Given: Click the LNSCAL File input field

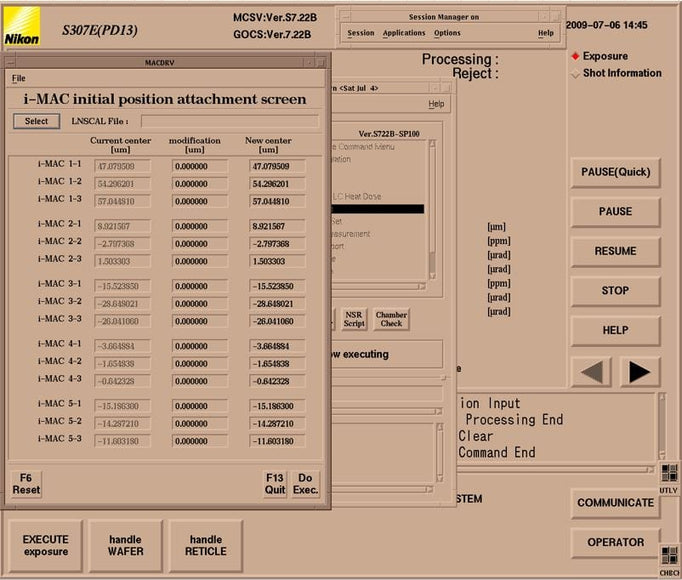Looking at the screenshot, I should (x=230, y=121).
